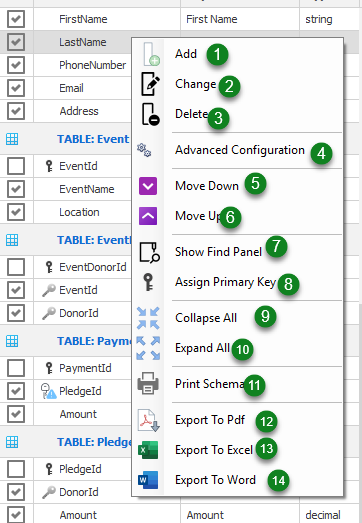Viewport: 362px width, 523px height.
Task: Click the purple Move Down arrow icon
Action: (148, 186)
